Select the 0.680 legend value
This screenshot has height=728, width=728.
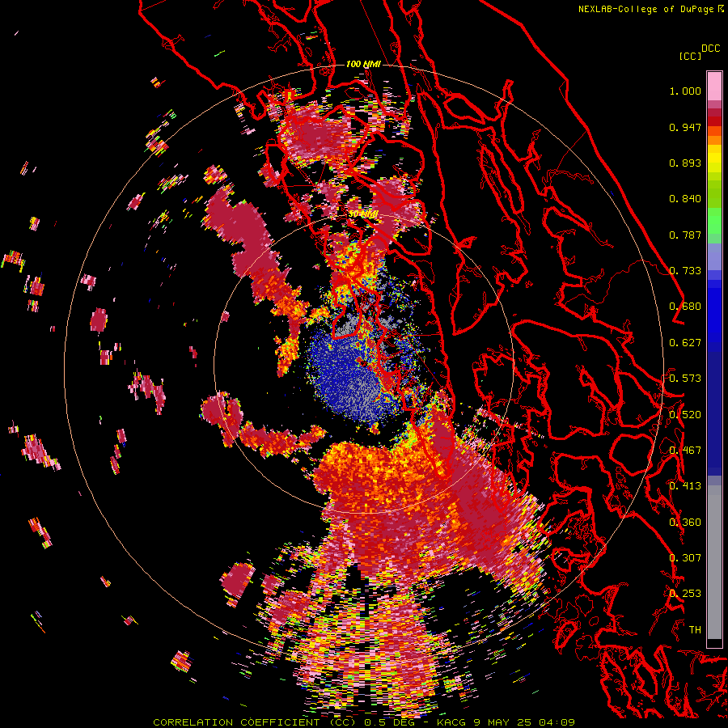[685, 307]
